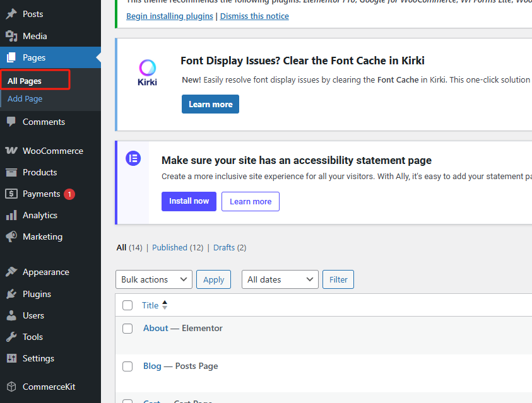
Task: Tick the checkbox for About page
Action: coord(127,329)
